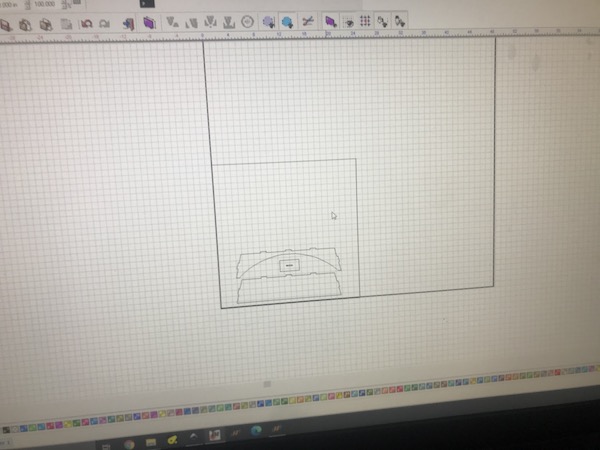600x450 pixels.
Task: Click the purple rectangle select icon
Action: coord(331,21)
